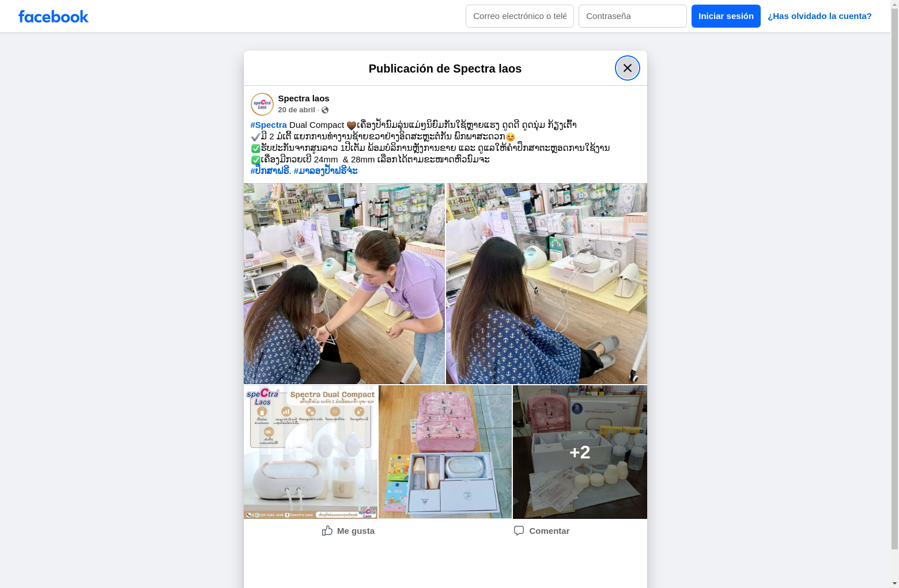The height and width of the screenshot is (588, 899).
Task: Open Spectra laos profile picture
Action: point(262,104)
